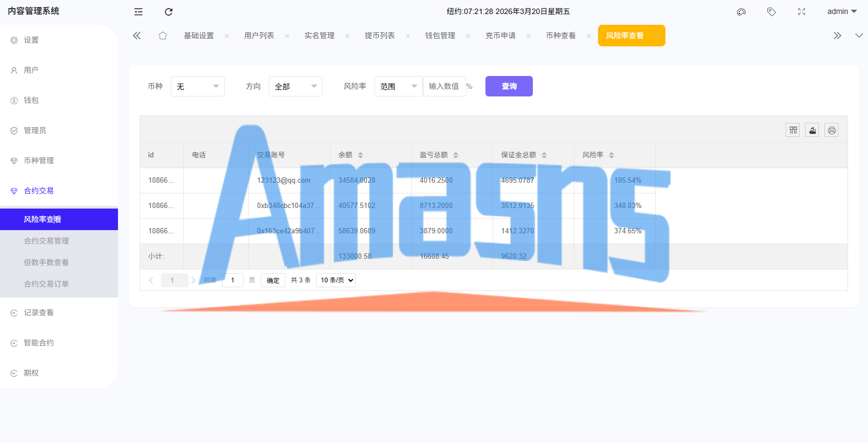The image size is (868, 443).
Task: Open the column filter grid icon
Action: tap(793, 130)
